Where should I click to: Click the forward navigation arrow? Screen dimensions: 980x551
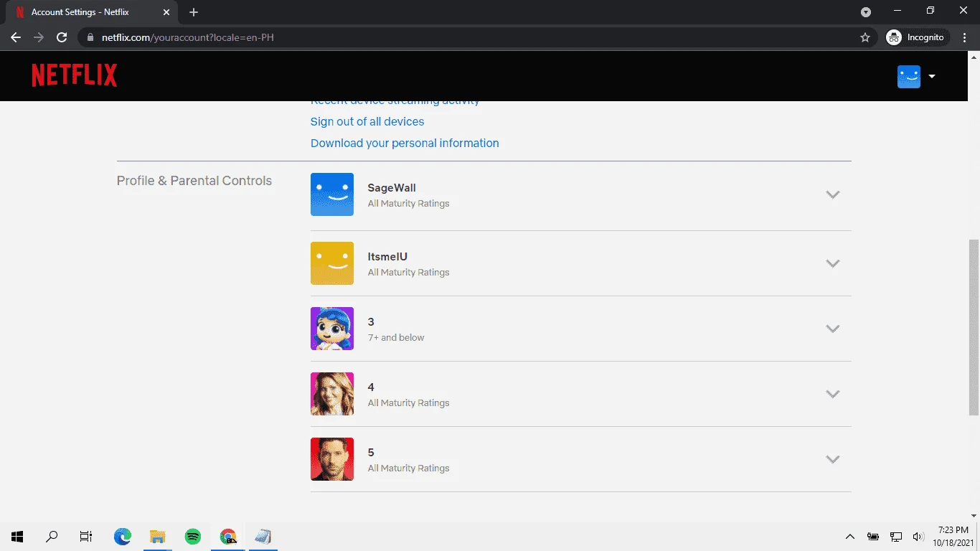[39, 37]
